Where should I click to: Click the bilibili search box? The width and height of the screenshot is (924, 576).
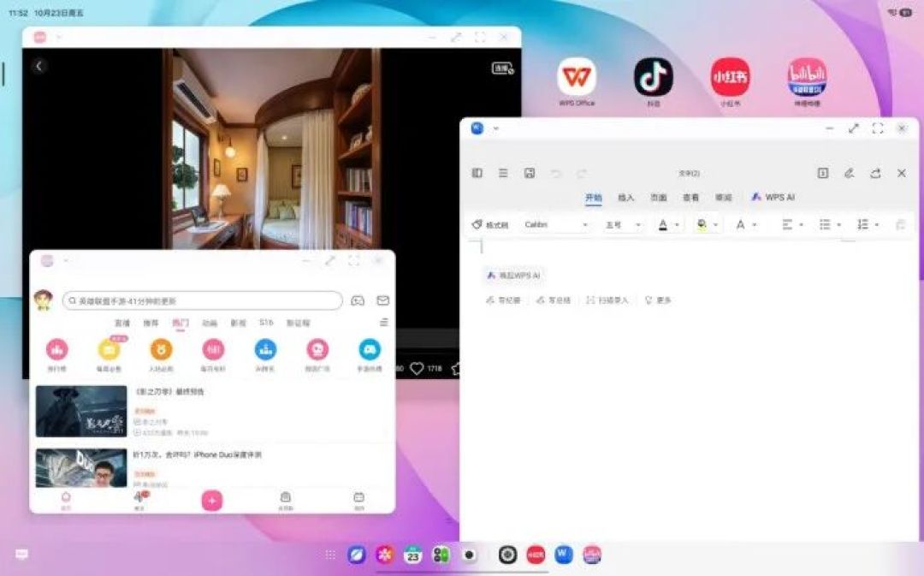point(202,300)
